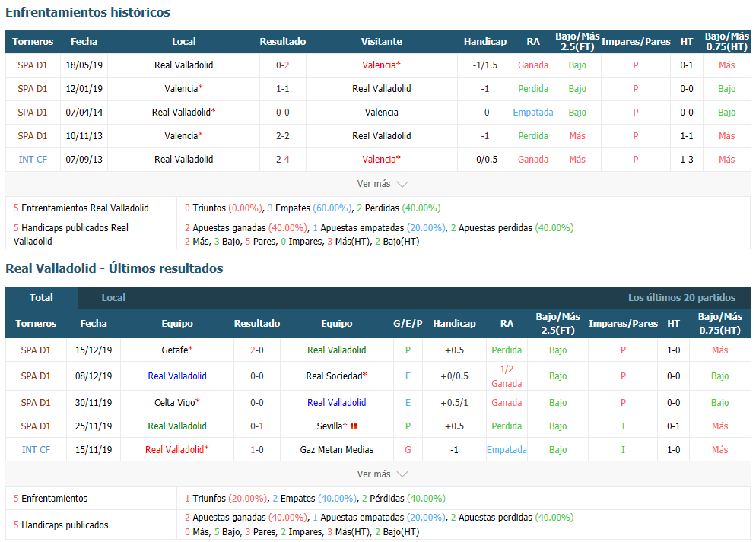756x542 pixels.
Task: Select the +0.5/1 handicap value
Action: coord(454,403)
